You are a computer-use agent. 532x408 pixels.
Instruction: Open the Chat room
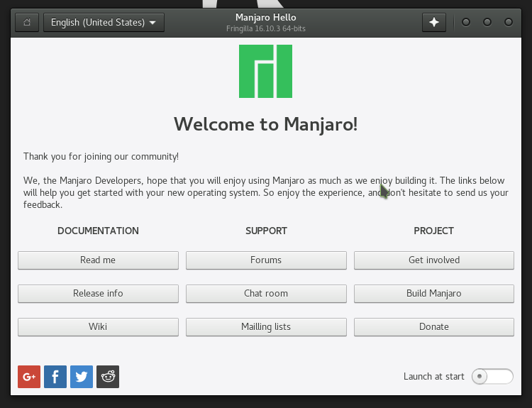(x=266, y=294)
